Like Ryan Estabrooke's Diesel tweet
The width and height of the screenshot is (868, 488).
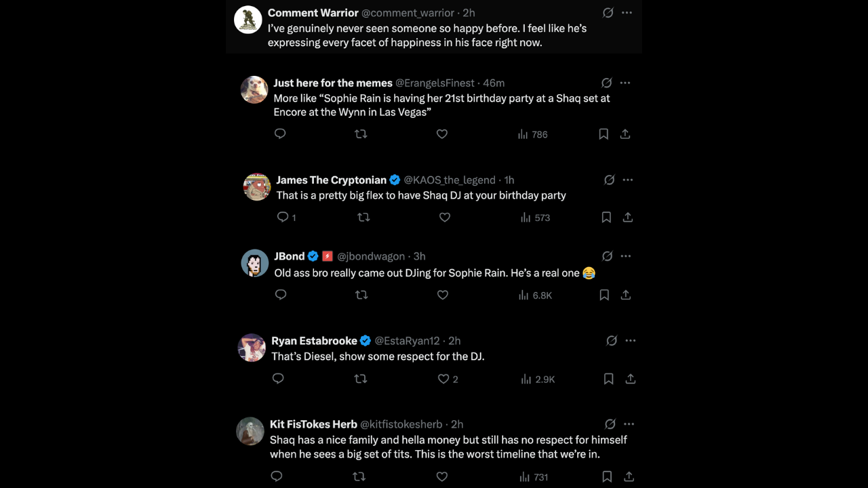click(443, 379)
